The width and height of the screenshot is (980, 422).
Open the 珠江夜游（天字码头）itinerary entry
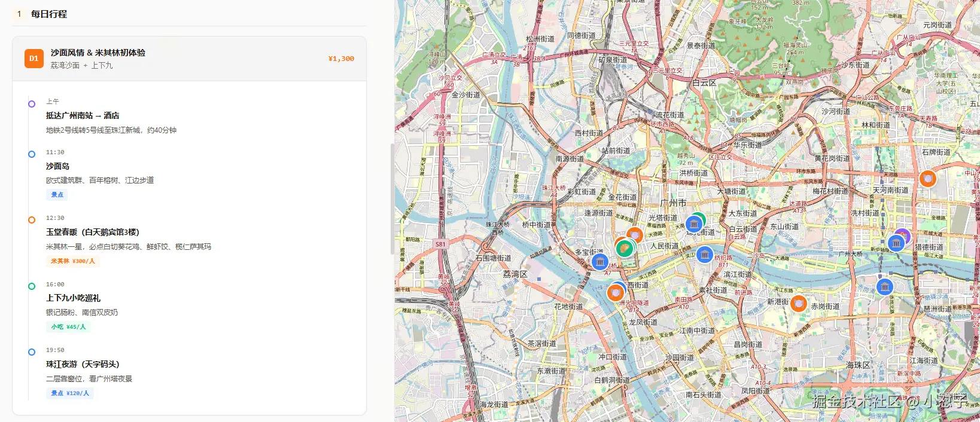[x=83, y=364]
